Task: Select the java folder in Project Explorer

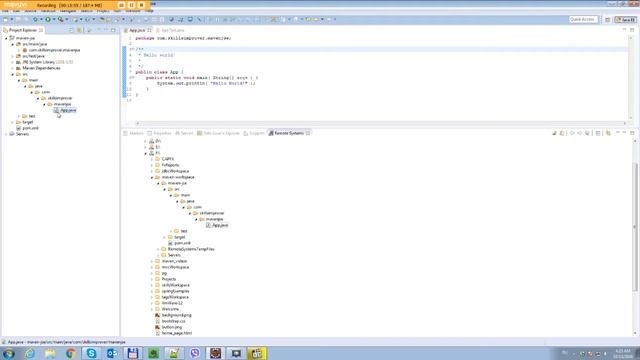Action: click(38, 86)
